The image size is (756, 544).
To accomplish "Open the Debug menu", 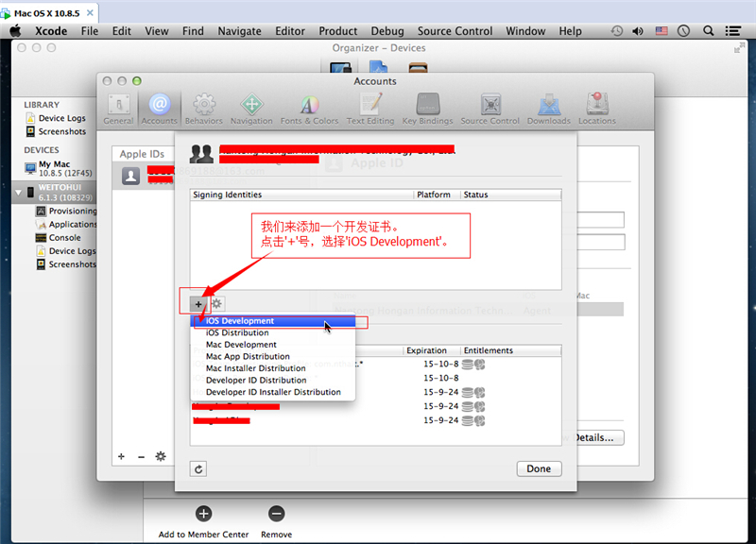I will click(x=387, y=31).
